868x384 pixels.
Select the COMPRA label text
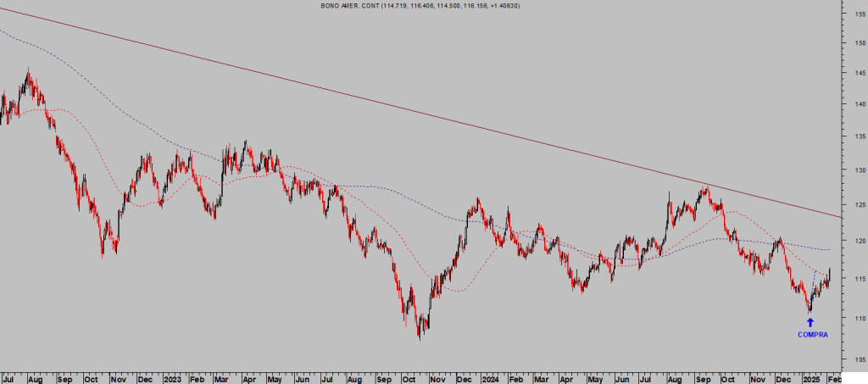point(810,335)
